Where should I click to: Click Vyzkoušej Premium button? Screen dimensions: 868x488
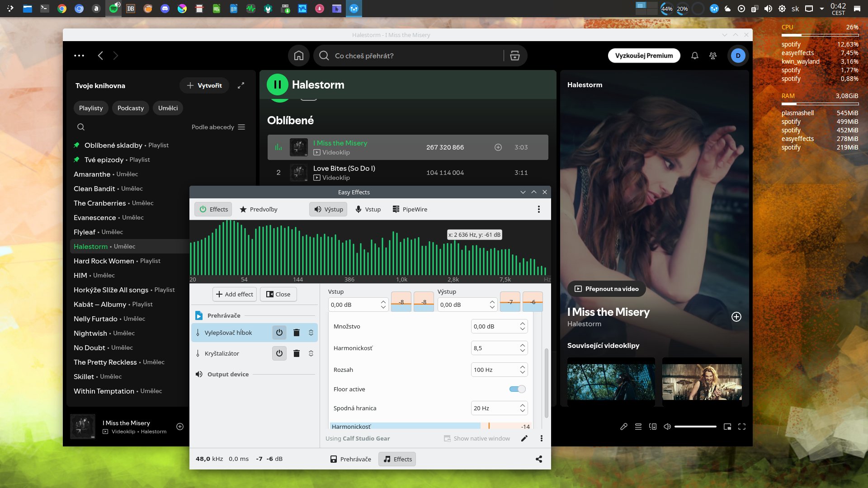coord(644,56)
